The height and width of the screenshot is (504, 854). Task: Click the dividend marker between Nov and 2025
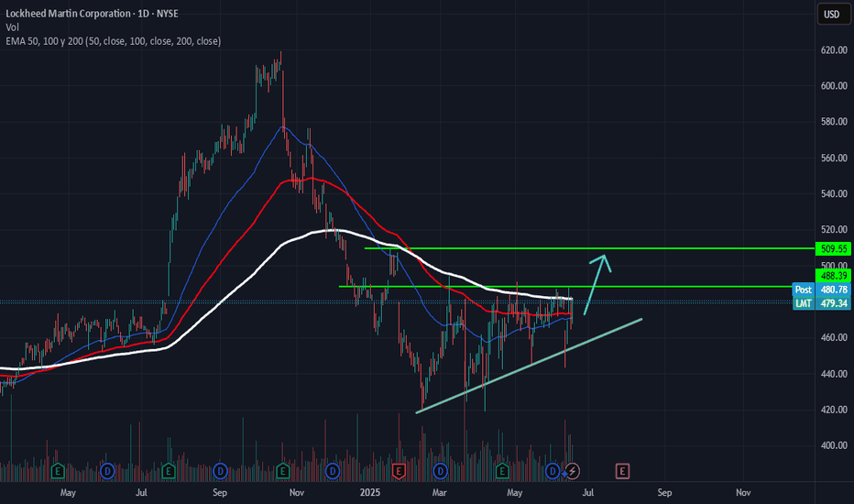click(x=333, y=471)
